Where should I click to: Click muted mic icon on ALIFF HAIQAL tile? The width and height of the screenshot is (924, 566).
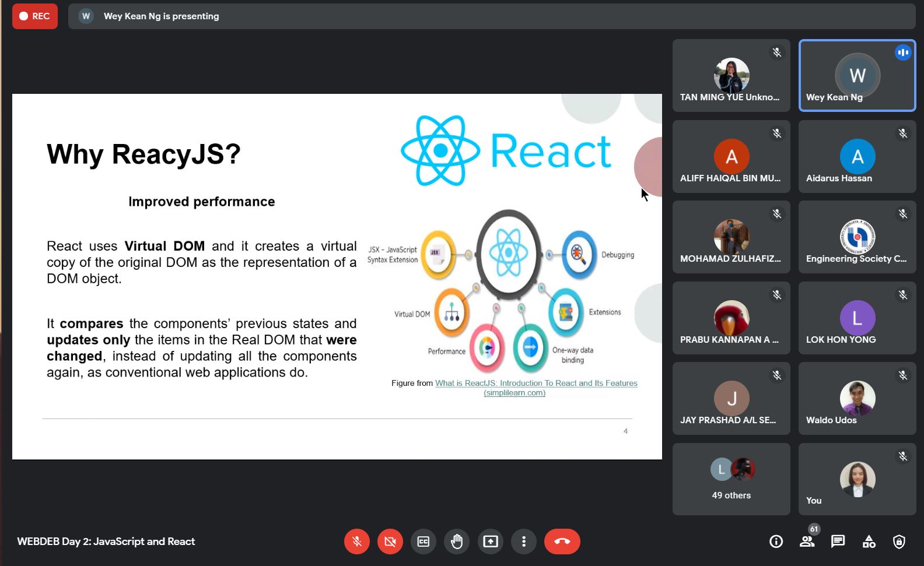pos(777,133)
